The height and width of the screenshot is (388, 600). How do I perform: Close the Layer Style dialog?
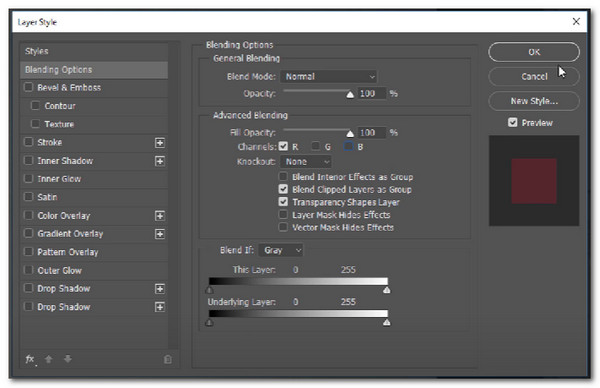point(576,22)
